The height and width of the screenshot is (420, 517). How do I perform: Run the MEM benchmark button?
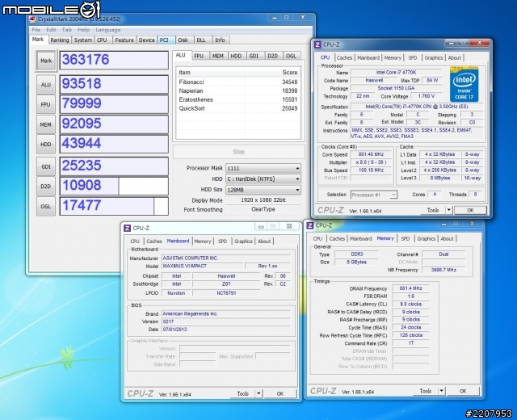46,124
